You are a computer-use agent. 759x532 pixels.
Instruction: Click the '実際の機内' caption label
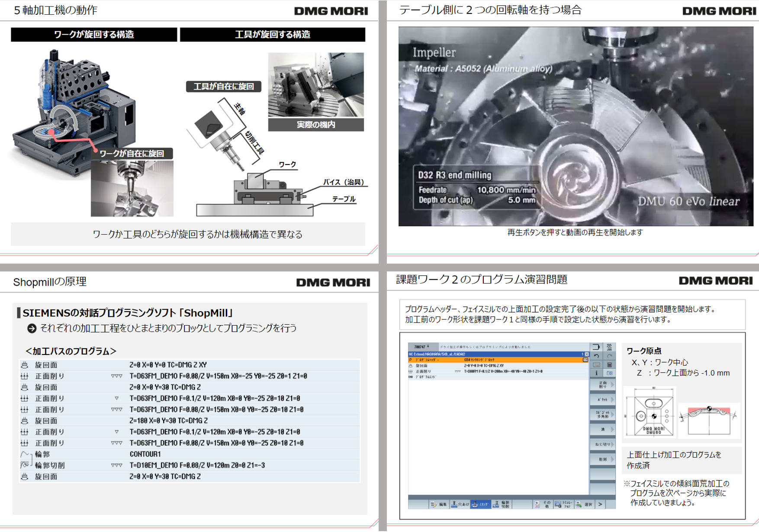pyautogui.click(x=316, y=125)
